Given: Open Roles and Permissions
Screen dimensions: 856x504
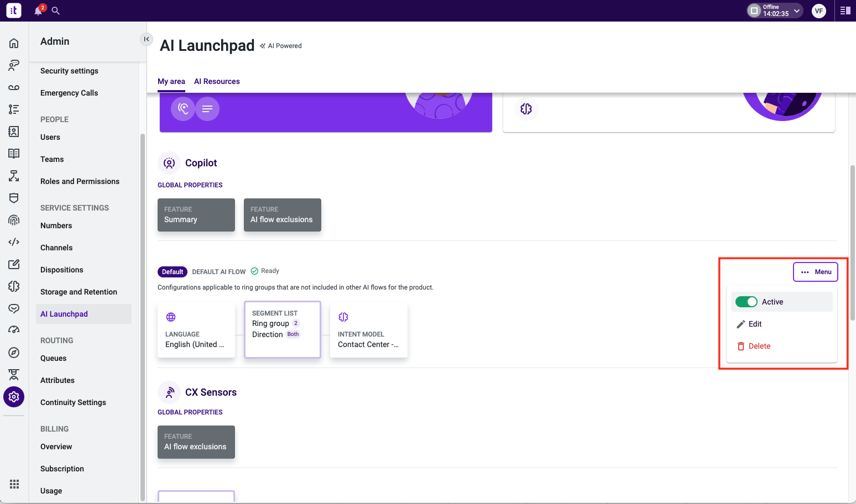Looking at the screenshot, I should 80,181.
